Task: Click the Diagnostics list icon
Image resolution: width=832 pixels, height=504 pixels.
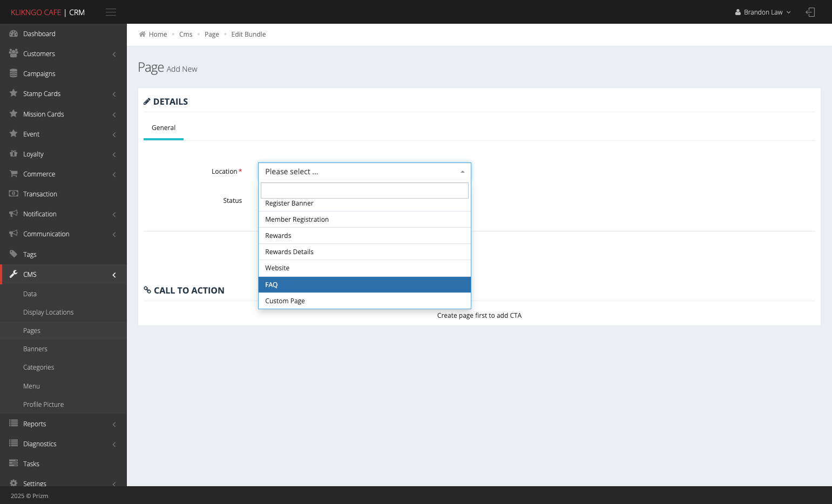Action: click(13, 444)
